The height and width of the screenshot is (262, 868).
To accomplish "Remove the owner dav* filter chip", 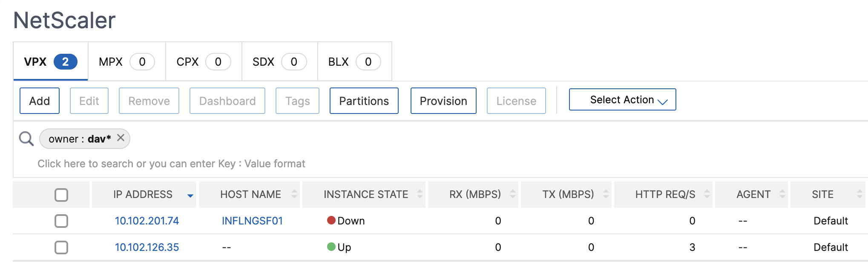I will click(121, 138).
